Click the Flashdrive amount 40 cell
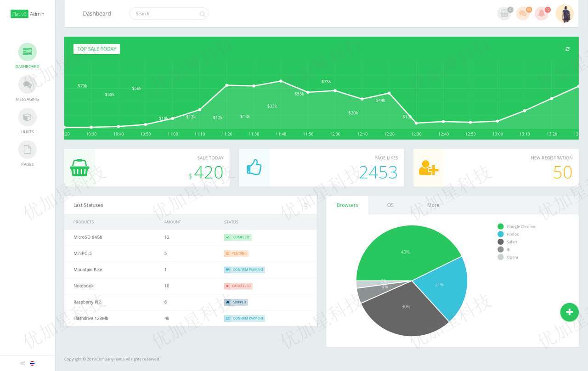This screenshot has width=588, height=371. [167, 318]
